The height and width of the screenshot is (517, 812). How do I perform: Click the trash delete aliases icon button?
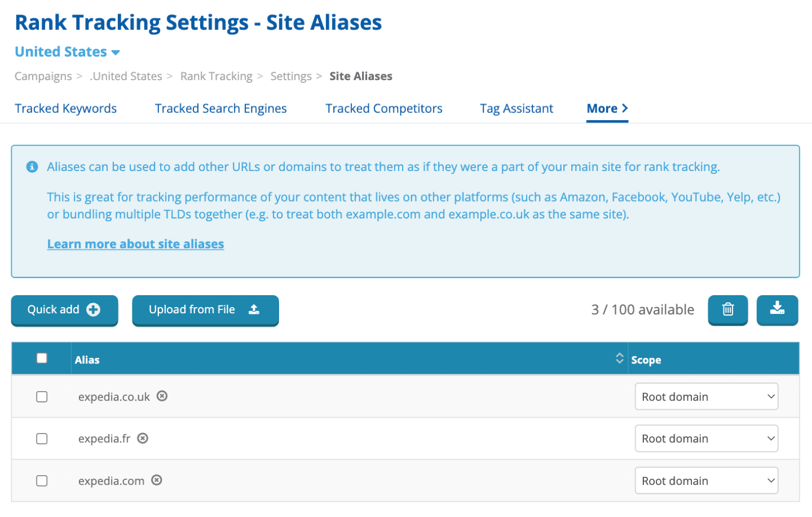coord(727,310)
